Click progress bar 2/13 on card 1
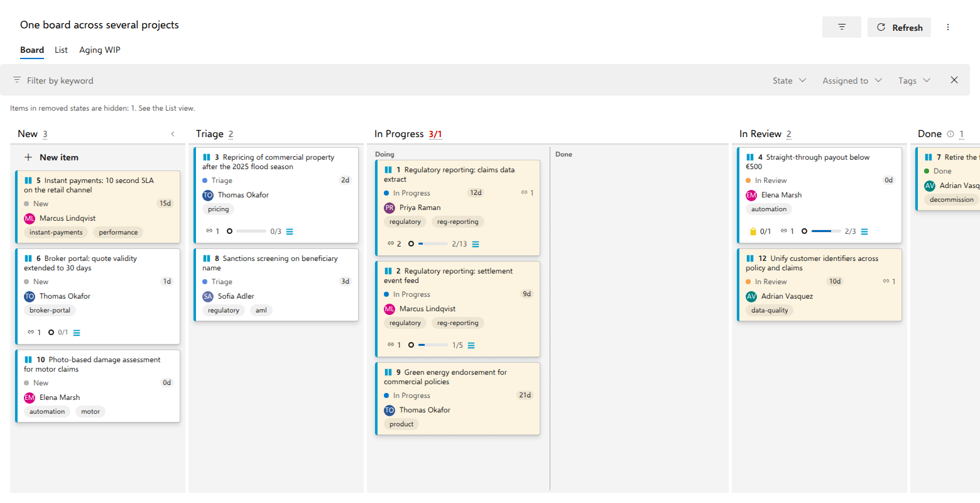The image size is (980, 503). point(433,244)
